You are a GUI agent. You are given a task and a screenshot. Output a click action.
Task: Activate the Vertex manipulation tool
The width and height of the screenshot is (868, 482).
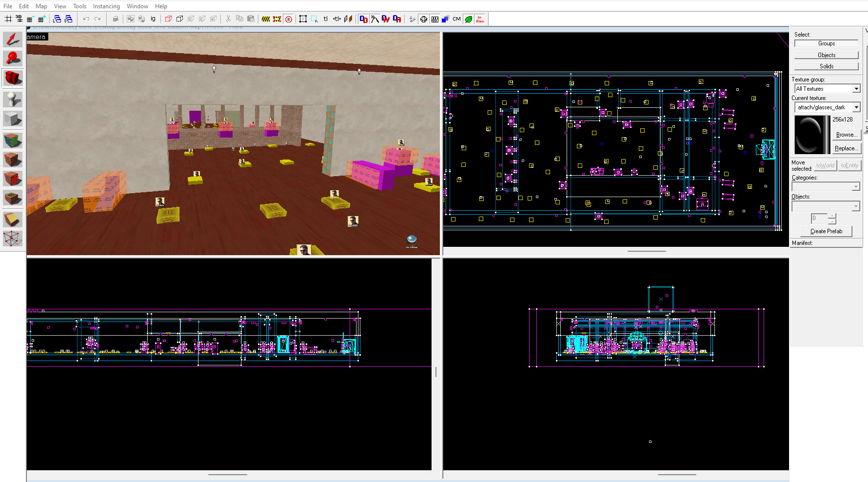click(13, 239)
